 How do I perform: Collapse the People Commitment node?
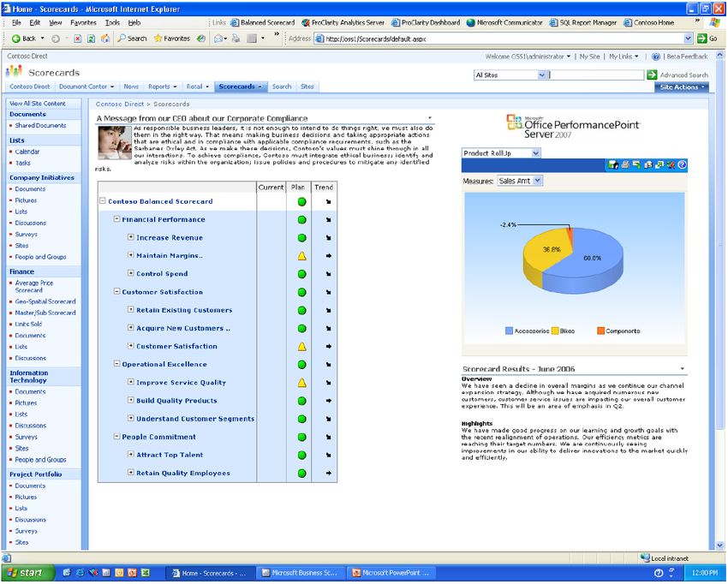pyautogui.click(x=116, y=436)
